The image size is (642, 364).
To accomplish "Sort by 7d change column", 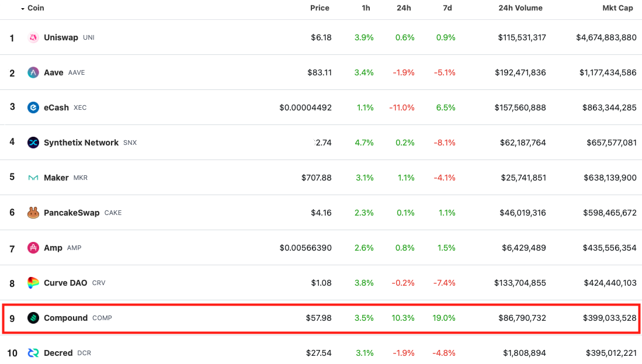I will click(x=447, y=8).
